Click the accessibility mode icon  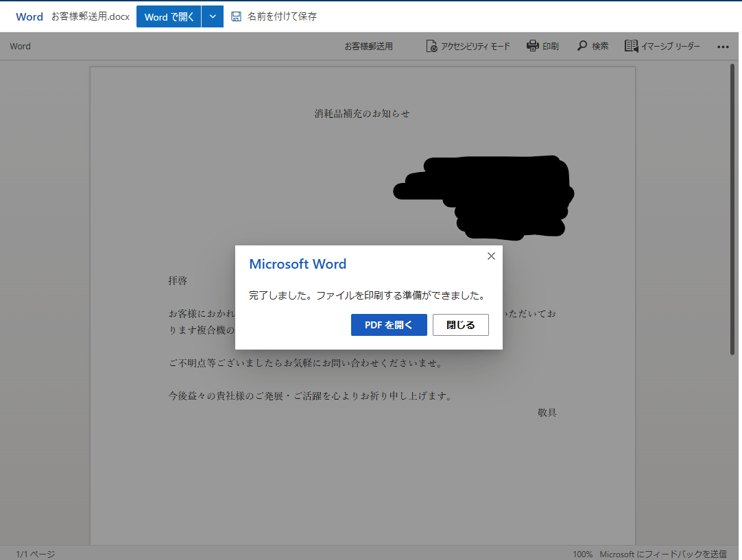(431, 46)
